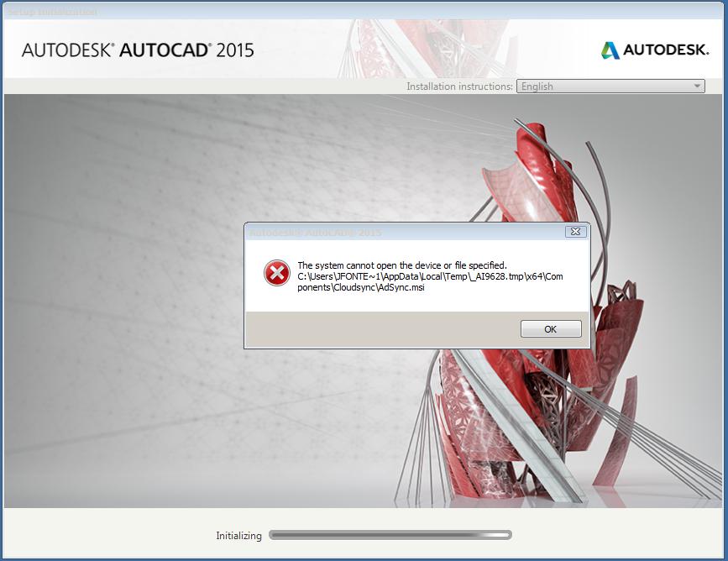Click the 2015 year text in header
The width and height of the screenshot is (728, 561).
(235, 50)
